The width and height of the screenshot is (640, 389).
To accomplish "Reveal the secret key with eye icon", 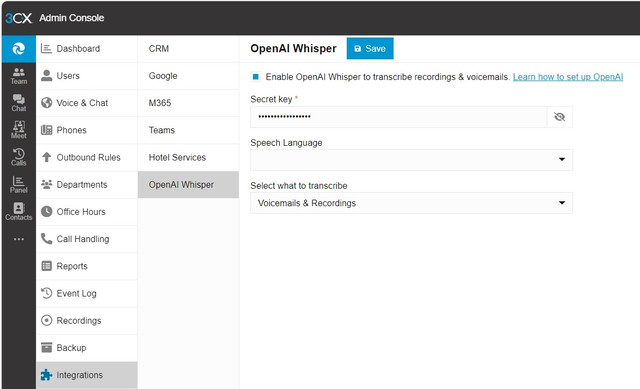I will (x=560, y=117).
